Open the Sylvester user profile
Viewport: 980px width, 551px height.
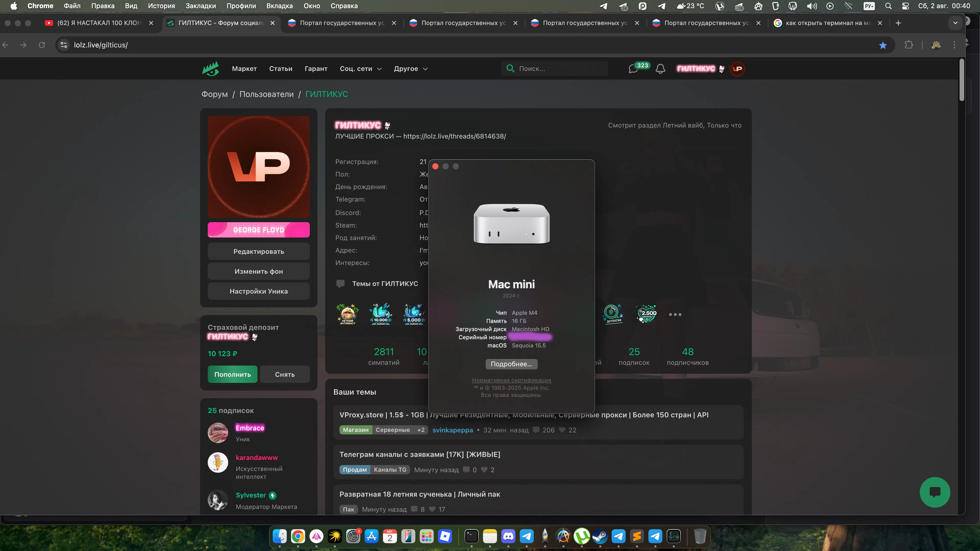(x=251, y=495)
